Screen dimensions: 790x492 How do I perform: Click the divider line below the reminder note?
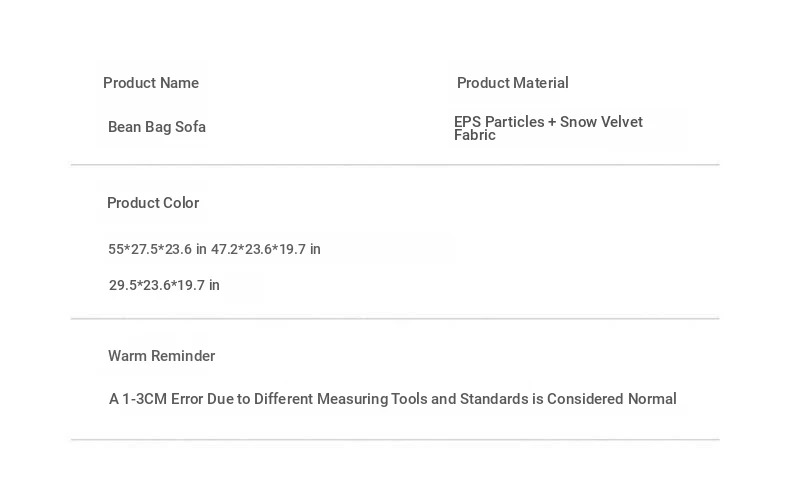[395, 440]
